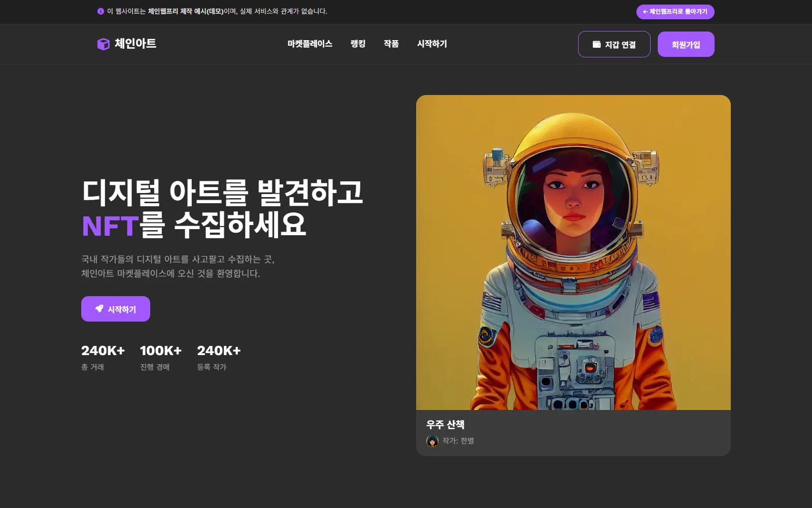Click the 체인아트 cube logo icon
Image resolution: width=812 pixels, height=508 pixels.
pyautogui.click(x=104, y=44)
